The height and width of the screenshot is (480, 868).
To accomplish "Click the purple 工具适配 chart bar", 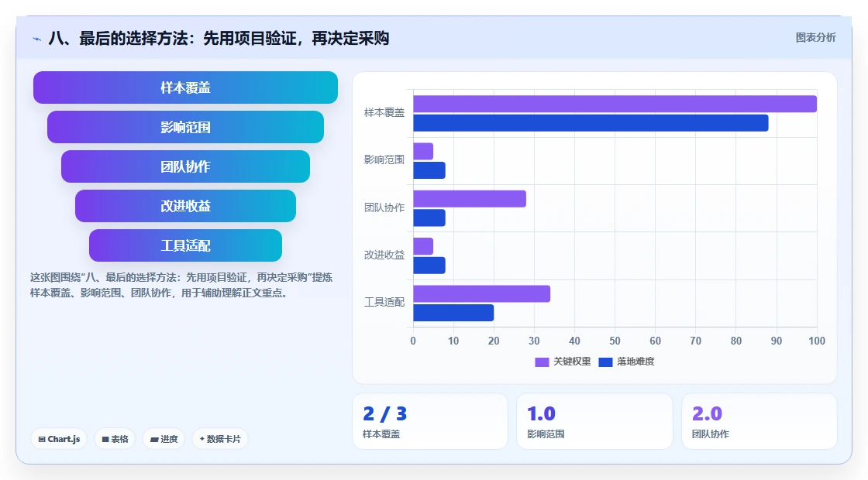I will click(481, 293).
